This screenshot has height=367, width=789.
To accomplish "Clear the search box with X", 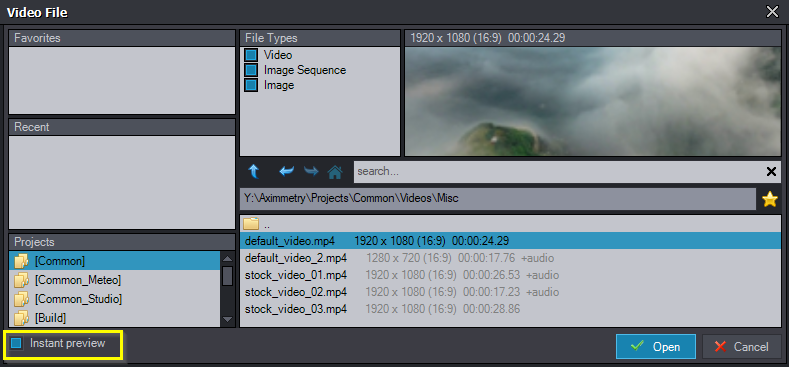I will pyautogui.click(x=771, y=172).
